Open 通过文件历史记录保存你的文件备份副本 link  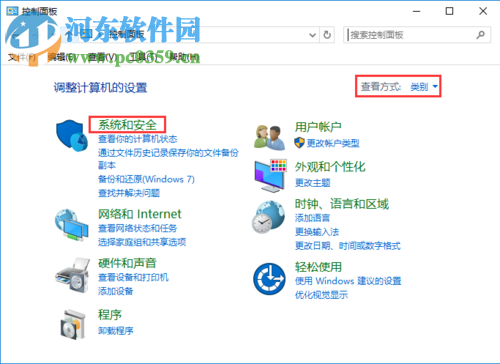[x=168, y=159]
